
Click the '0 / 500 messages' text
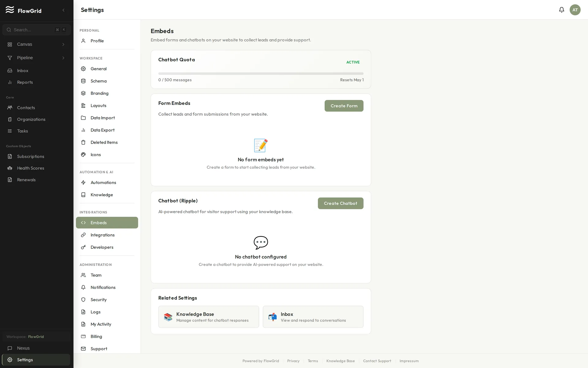175,80
